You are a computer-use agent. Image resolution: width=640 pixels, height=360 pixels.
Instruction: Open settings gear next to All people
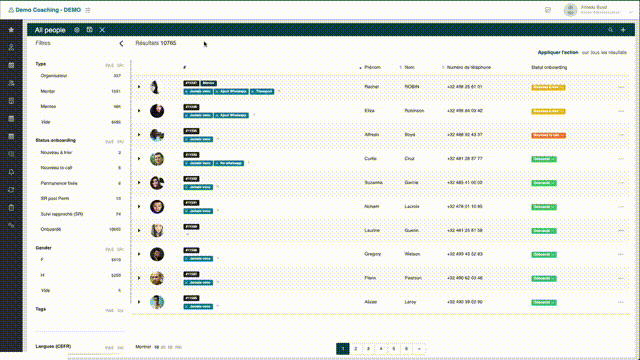point(77,30)
